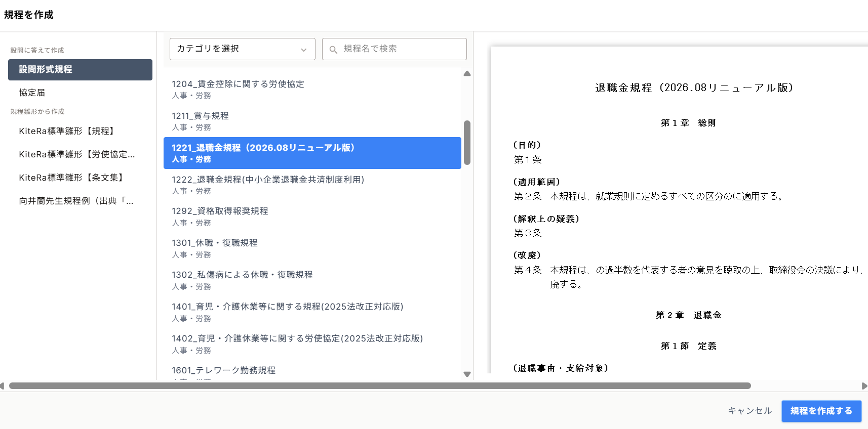This screenshot has height=429, width=868.
Task: Click （解釈上の疑義） heading in preview
Action: coord(546,219)
